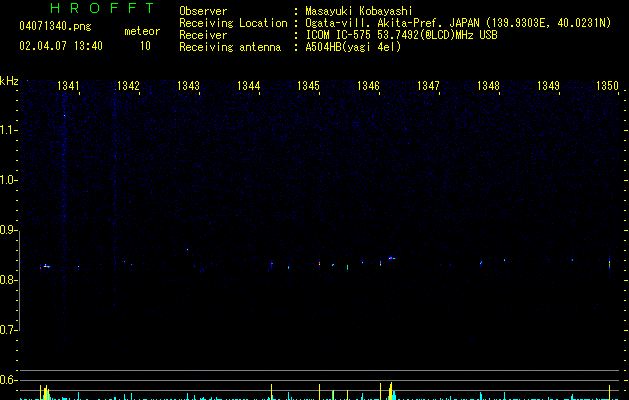Click the 1346 time marker
This screenshot has height=400, width=629.
pos(368,86)
